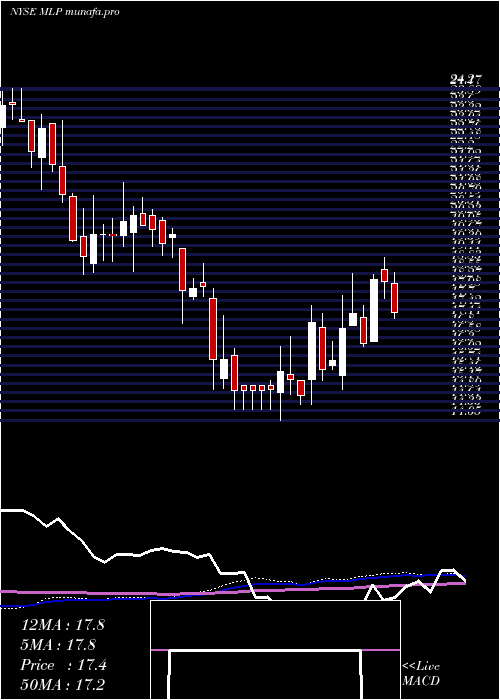Click the last red candlestick on the right
Viewport: 500px width, 700px height.
pos(395,298)
